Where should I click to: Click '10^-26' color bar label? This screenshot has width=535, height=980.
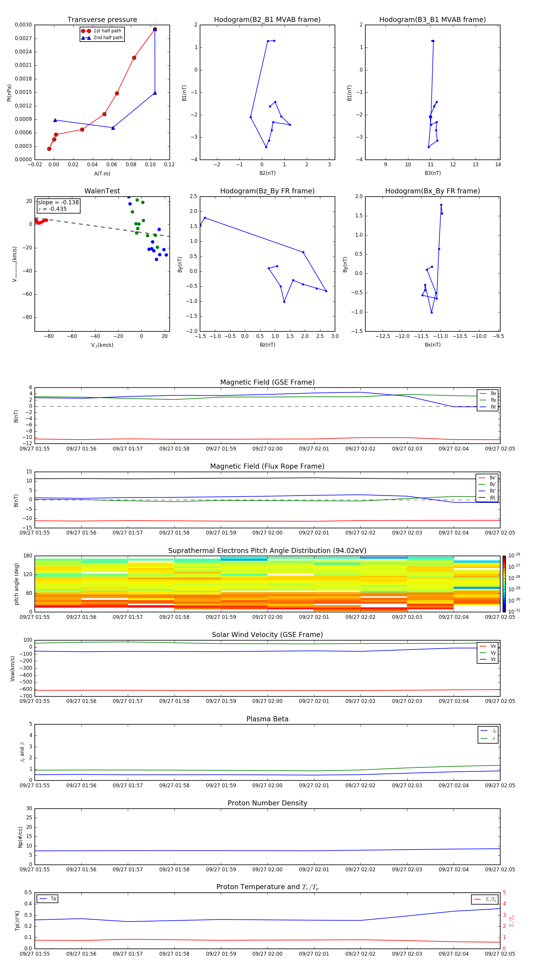(514, 555)
